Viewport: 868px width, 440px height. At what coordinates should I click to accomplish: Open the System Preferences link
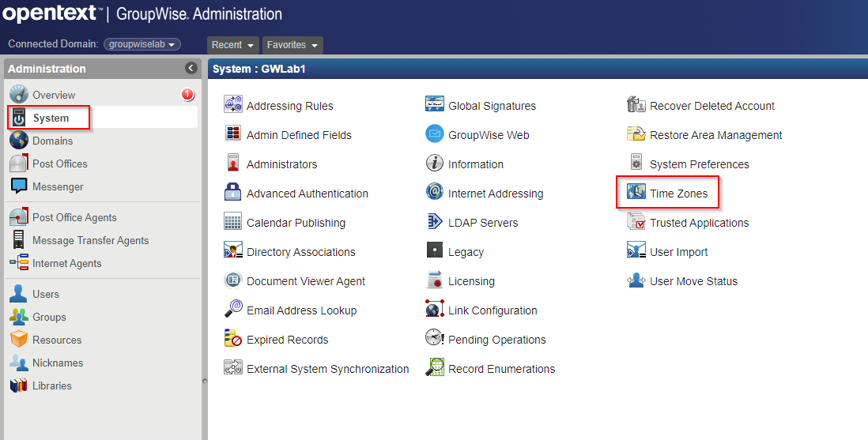(699, 164)
